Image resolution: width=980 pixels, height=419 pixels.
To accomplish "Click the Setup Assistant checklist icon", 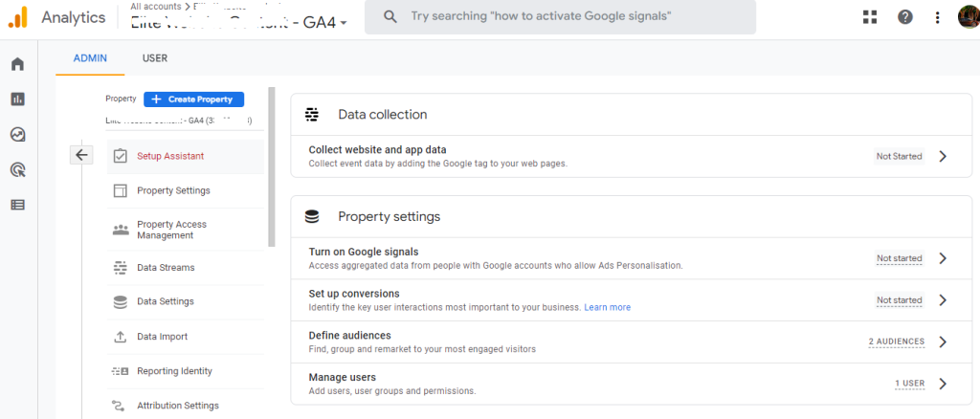I will 121,156.
